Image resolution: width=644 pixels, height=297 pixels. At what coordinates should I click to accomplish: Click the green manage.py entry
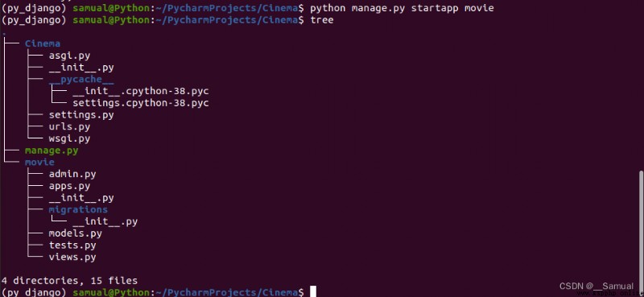pyautogui.click(x=52, y=151)
